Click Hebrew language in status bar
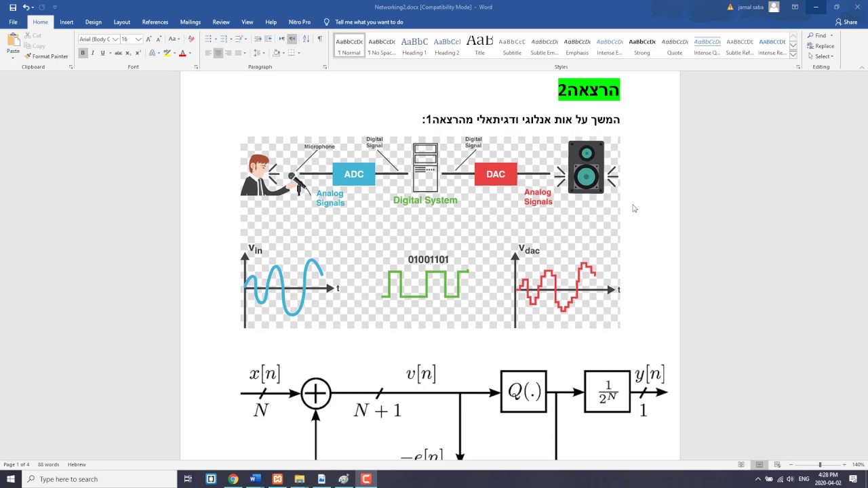The width and height of the screenshot is (868, 488). point(77,464)
